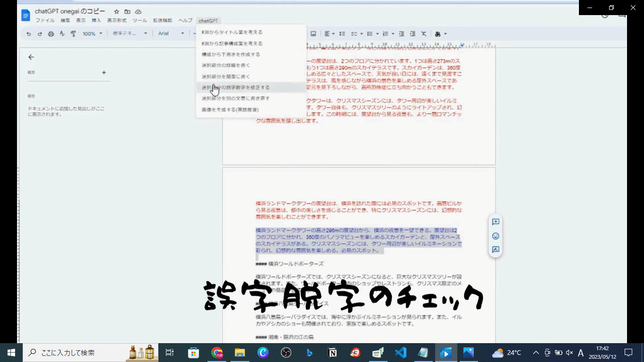Click the increase indent icon

point(413,34)
